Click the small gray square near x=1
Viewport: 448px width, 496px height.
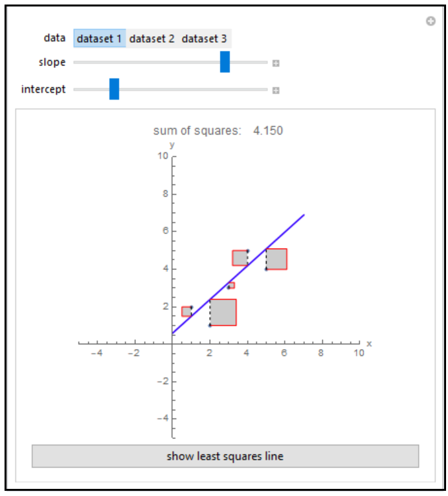coord(186,311)
